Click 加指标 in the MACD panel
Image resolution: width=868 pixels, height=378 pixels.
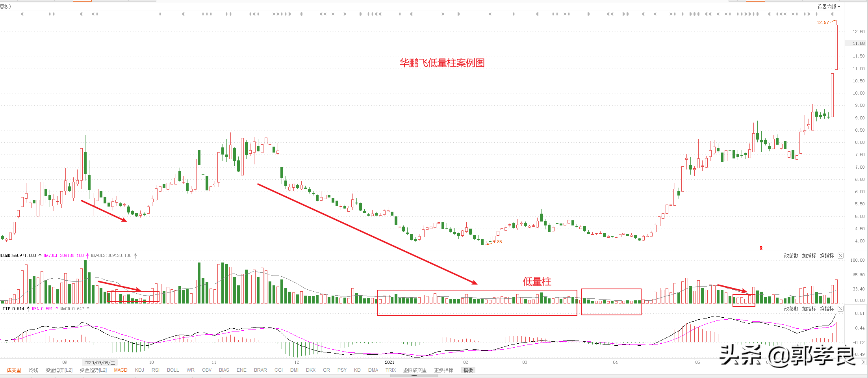(809, 309)
